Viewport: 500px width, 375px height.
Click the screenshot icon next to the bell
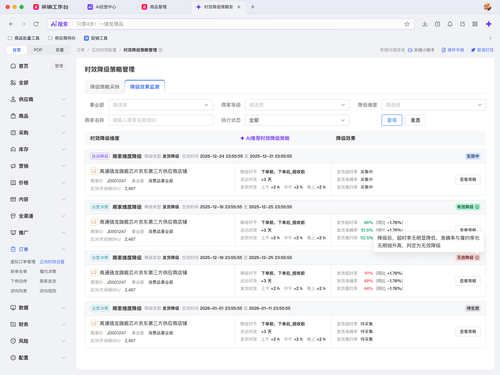tap(462, 24)
